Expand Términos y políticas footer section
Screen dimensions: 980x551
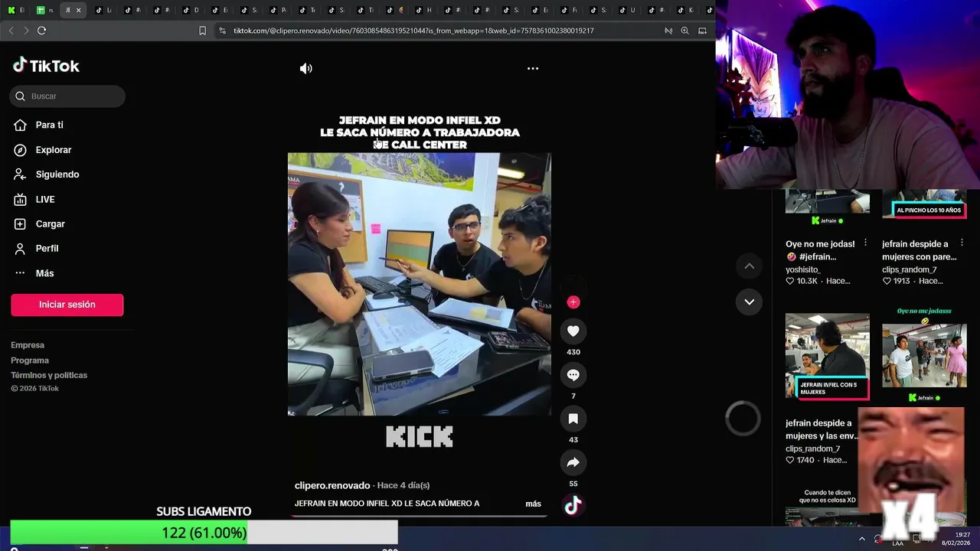point(49,375)
